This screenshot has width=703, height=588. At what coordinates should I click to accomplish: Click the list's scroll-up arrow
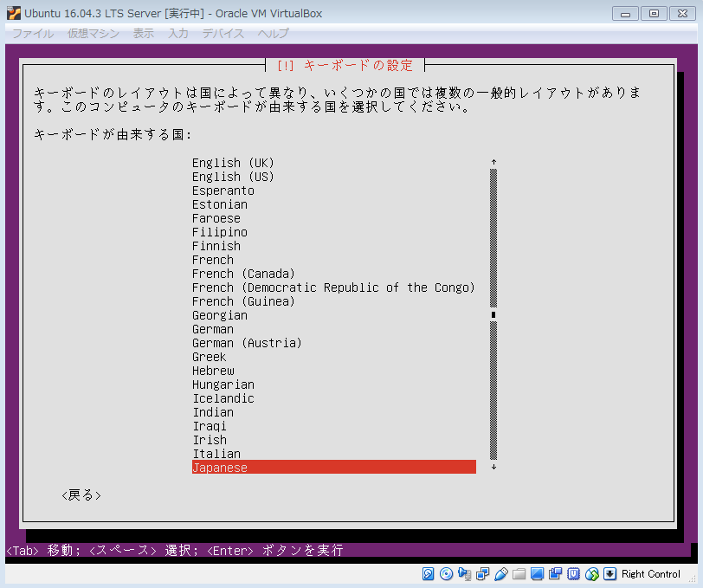[x=493, y=162]
